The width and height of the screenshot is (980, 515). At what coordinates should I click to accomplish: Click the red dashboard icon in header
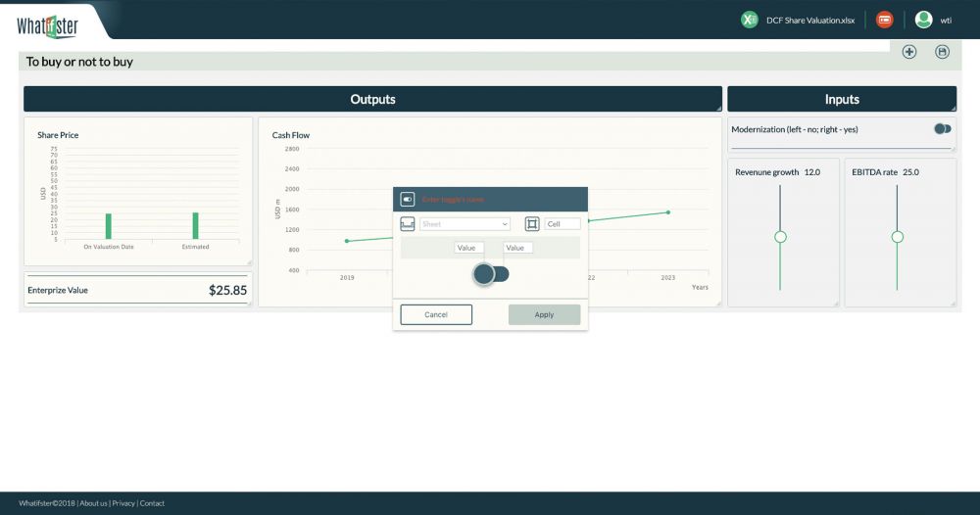[x=885, y=20]
